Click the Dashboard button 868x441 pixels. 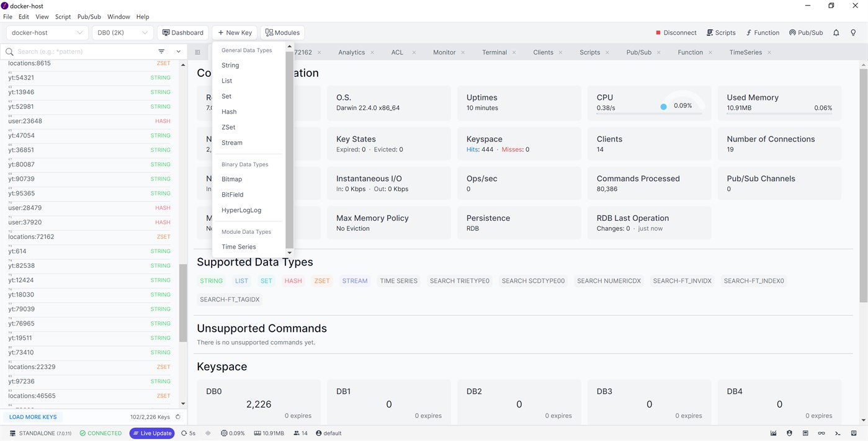pyautogui.click(x=183, y=33)
